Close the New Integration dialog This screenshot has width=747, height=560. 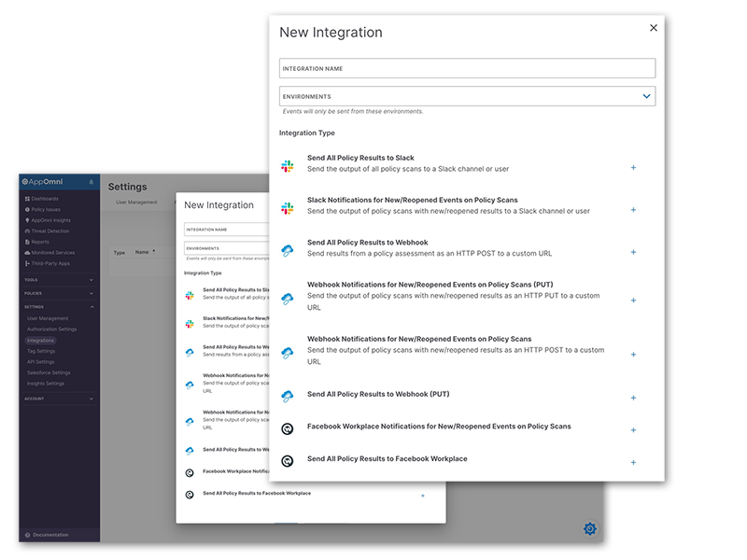point(654,28)
